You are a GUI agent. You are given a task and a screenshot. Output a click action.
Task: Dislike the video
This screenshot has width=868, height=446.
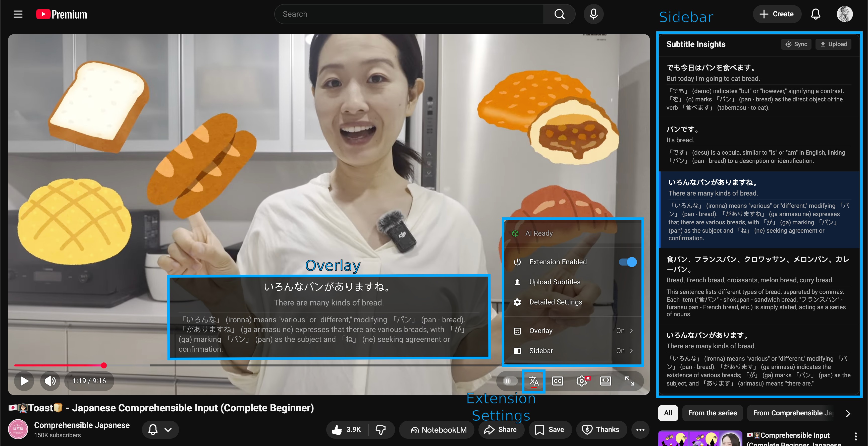(x=381, y=429)
